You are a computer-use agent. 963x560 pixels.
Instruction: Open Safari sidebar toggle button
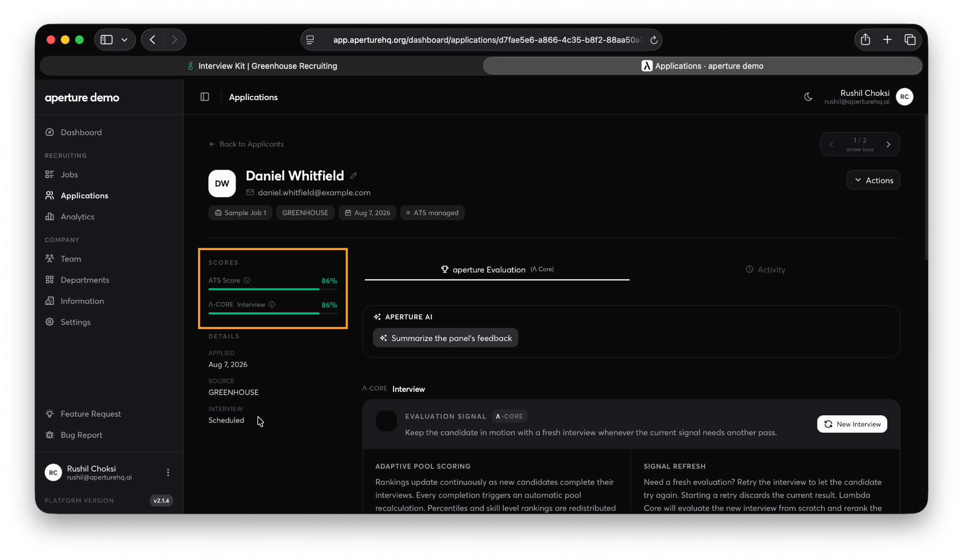[107, 40]
